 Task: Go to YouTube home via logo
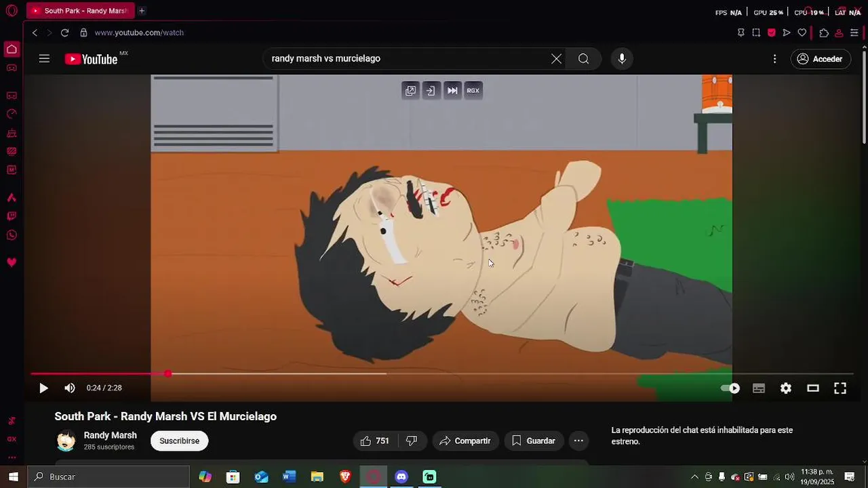tap(92, 59)
